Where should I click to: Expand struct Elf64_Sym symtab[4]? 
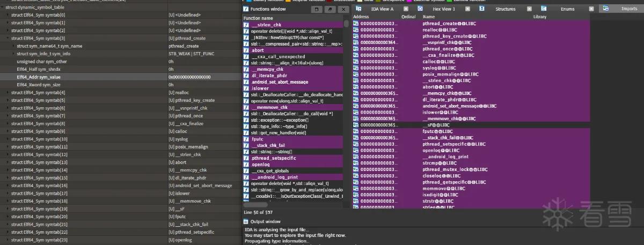pyautogui.click(x=8, y=93)
